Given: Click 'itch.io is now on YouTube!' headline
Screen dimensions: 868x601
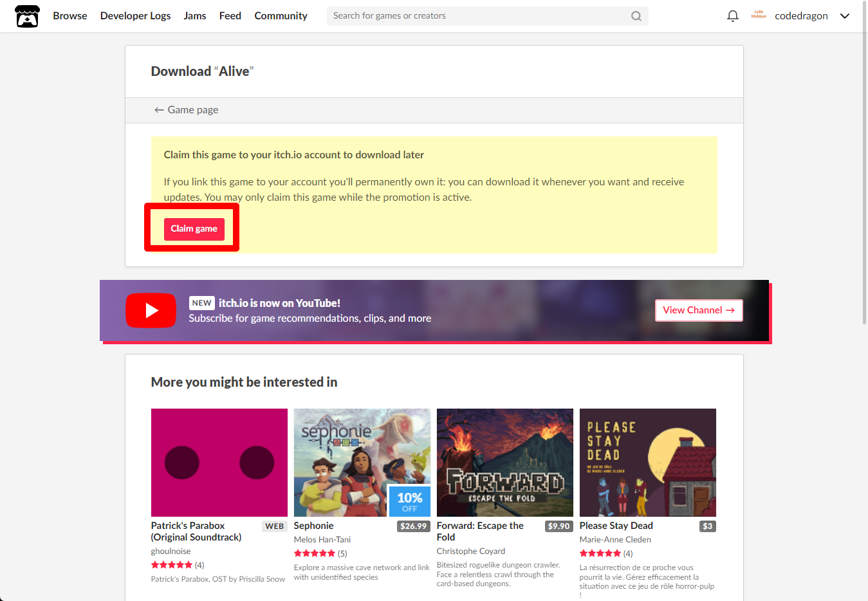Looking at the screenshot, I should pyautogui.click(x=279, y=303).
